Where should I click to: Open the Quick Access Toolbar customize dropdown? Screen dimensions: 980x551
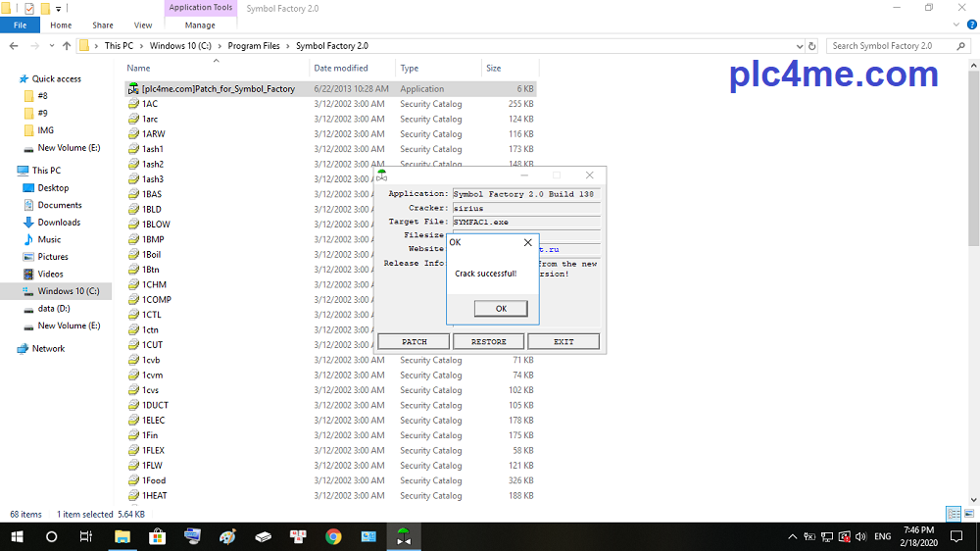(59, 8)
